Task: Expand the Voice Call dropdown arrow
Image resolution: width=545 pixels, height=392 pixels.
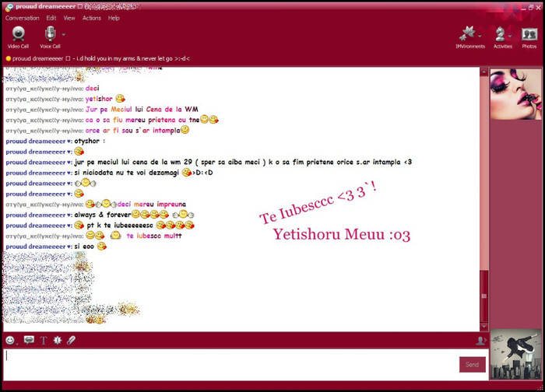Action: coord(64,34)
